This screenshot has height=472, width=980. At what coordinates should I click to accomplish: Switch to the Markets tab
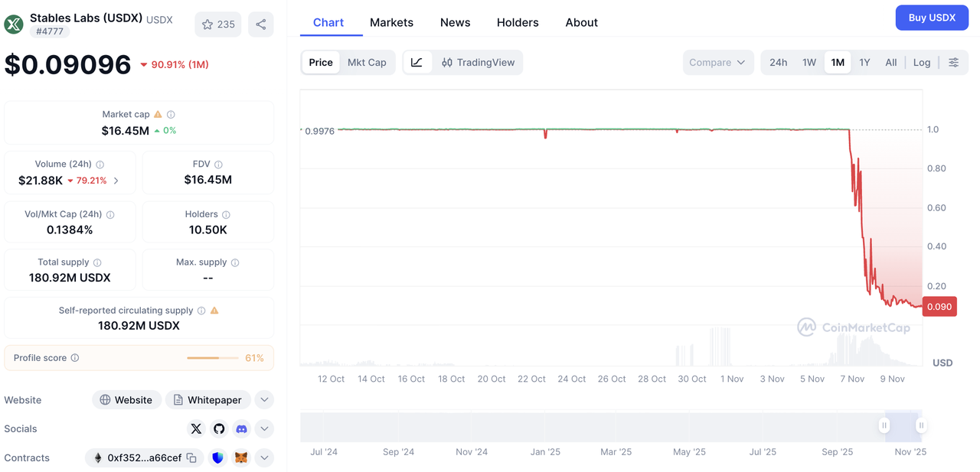point(391,23)
